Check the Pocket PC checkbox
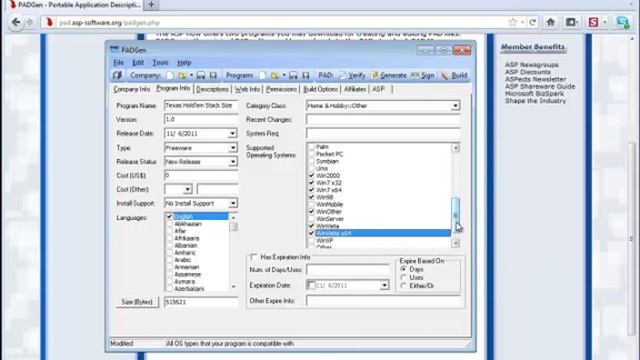640x360 pixels. 311,154
